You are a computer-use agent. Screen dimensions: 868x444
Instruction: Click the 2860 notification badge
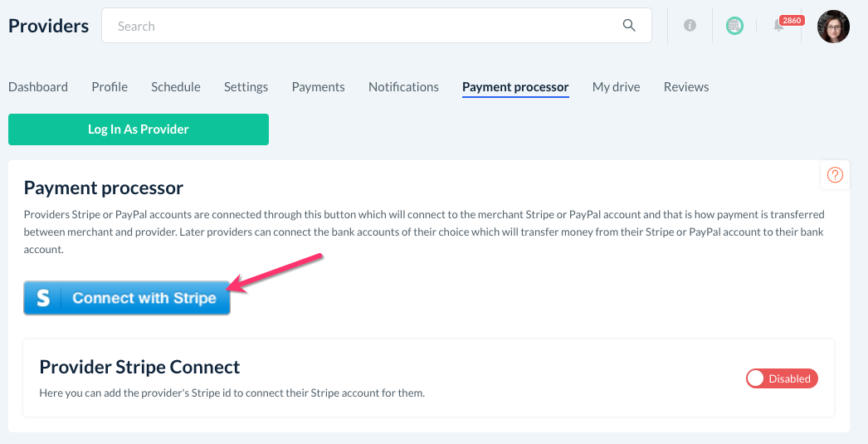792,20
